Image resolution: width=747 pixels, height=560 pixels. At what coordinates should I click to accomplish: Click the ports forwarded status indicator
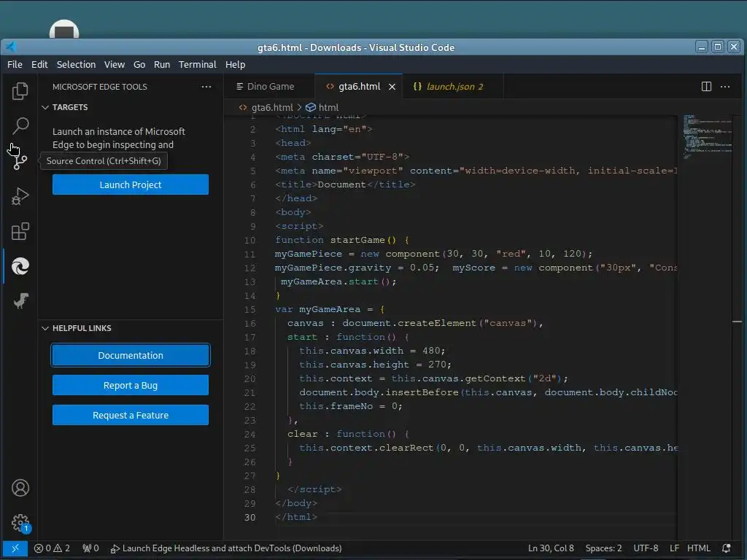(x=90, y=548)
